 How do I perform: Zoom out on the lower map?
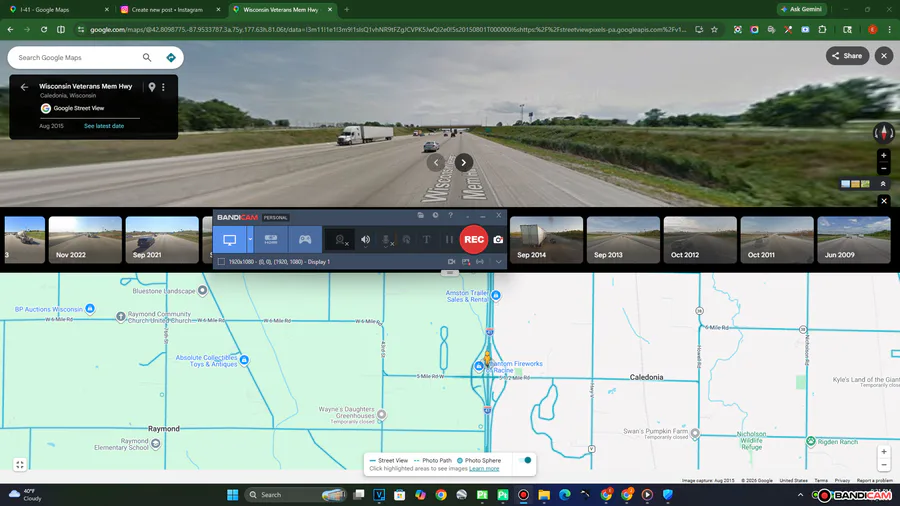[x=884, y=465]
